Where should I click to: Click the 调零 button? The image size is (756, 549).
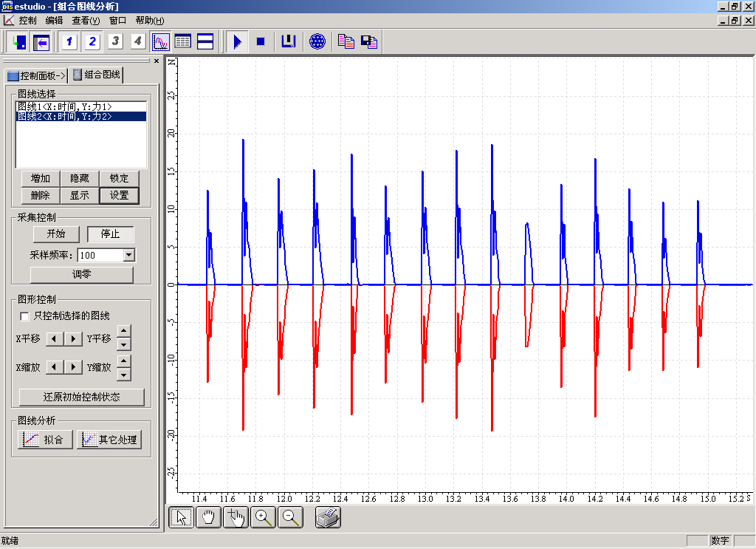coord(81,274)
